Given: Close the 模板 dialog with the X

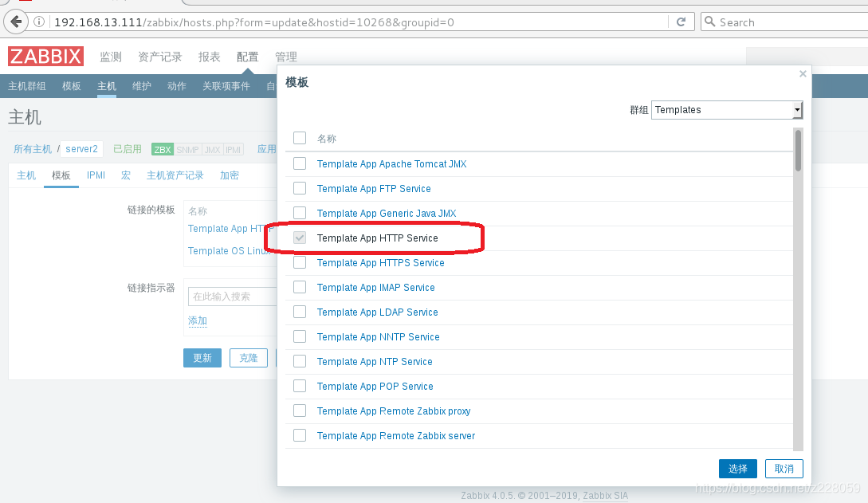Looking at the screenshot, I should point(803,73).
